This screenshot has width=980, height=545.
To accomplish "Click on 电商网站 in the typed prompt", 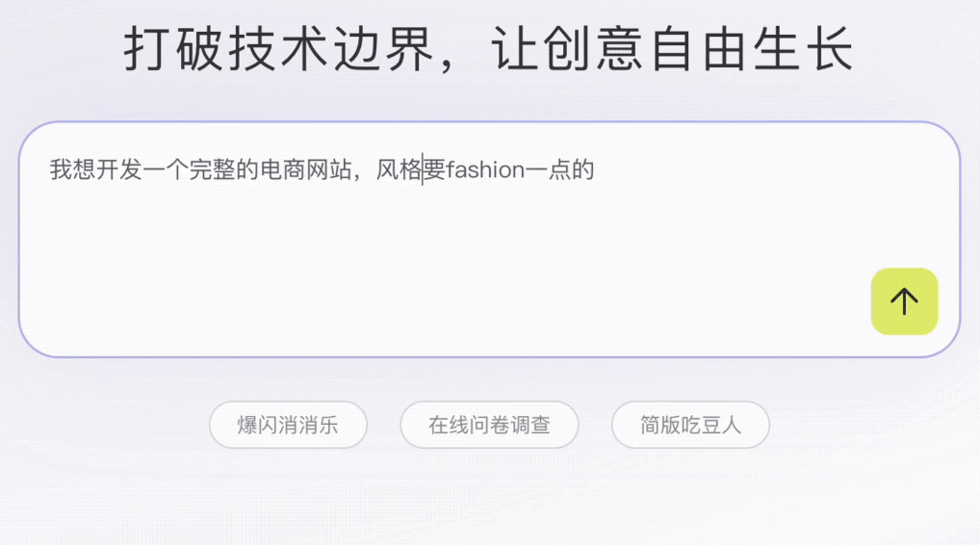I will coord(305,169).
